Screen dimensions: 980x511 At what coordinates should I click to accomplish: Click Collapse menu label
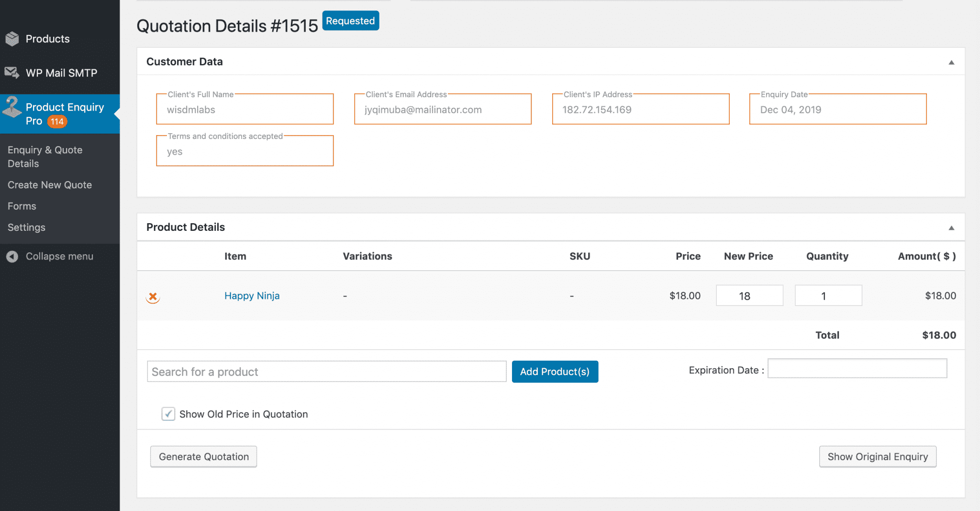60,256
